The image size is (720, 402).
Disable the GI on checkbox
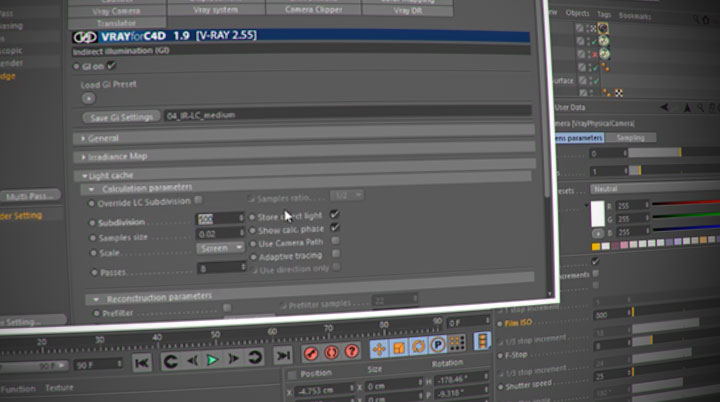[x=111, y=66]
